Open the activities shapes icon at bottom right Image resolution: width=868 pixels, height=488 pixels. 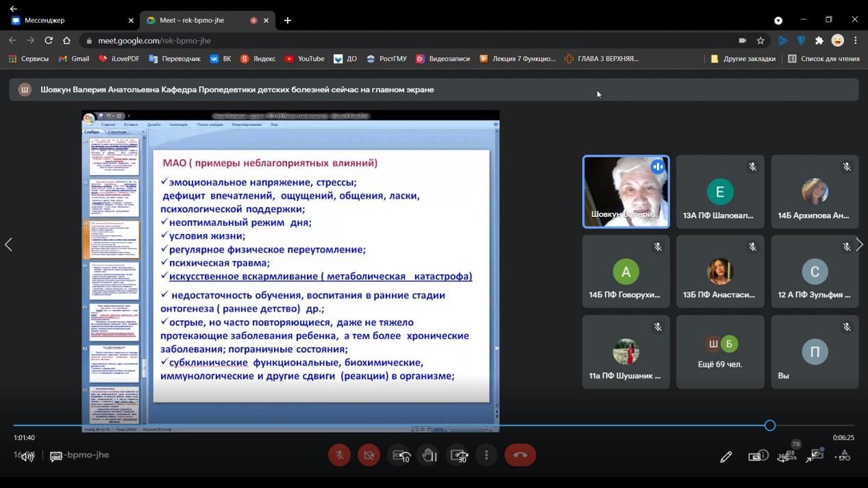click(x=844, y=456)
